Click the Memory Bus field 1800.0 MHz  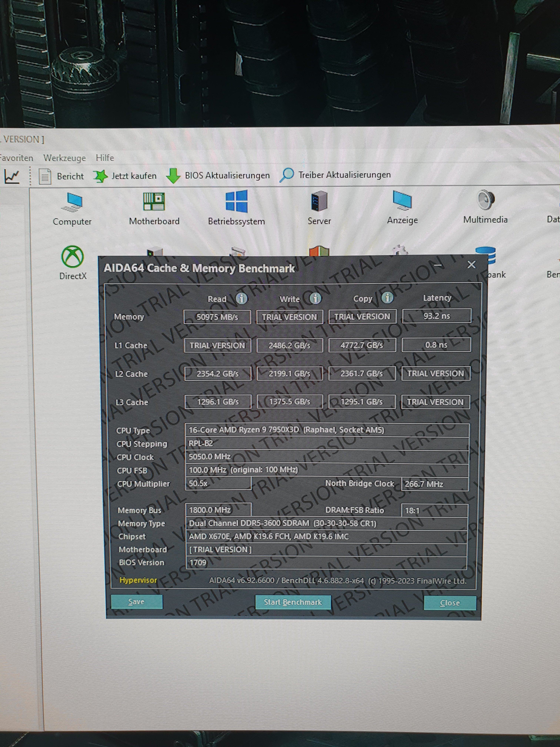click(218, 510)
